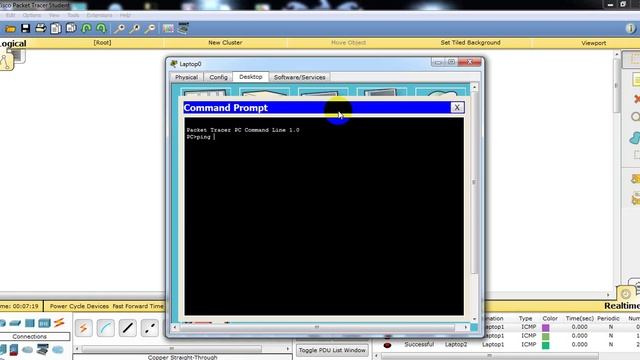Screen dimensions: 640x360
Task: Click inside the Command Prompt terminal area
Action: [x=324, y=216]
